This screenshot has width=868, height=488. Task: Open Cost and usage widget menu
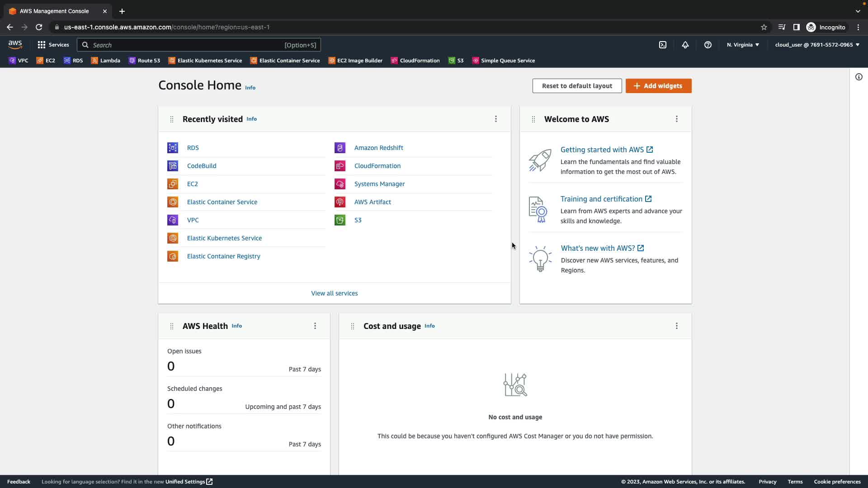[677, 326]
